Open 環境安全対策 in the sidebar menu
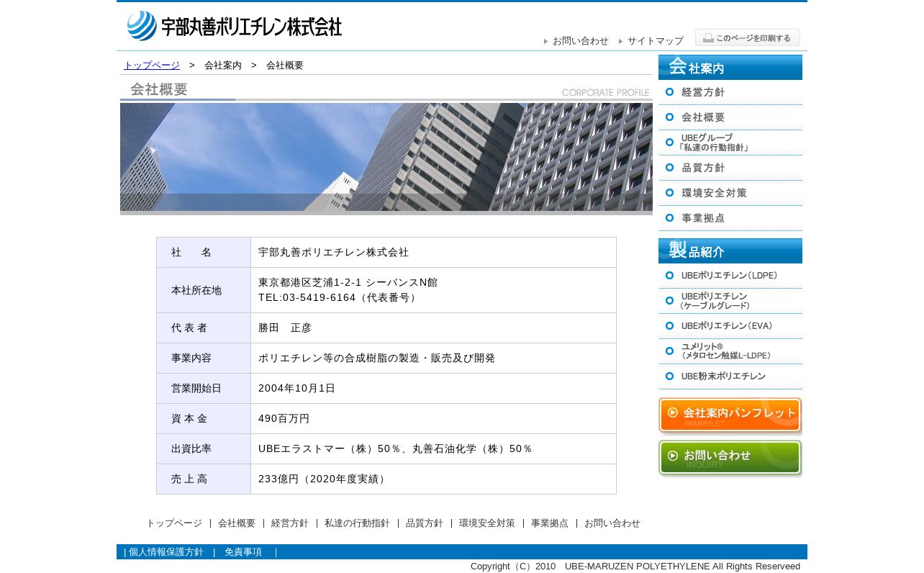This screenshot has width=924, height=573. 730,193
